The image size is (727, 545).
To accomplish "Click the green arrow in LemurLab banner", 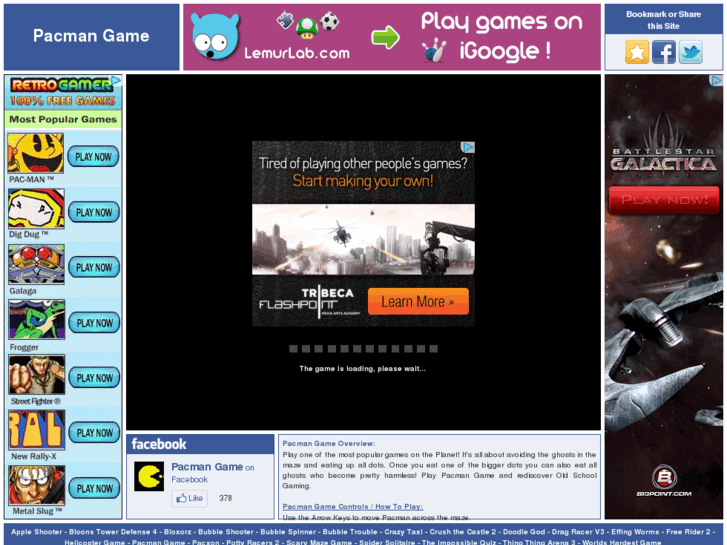I will (x=385, y=37).
